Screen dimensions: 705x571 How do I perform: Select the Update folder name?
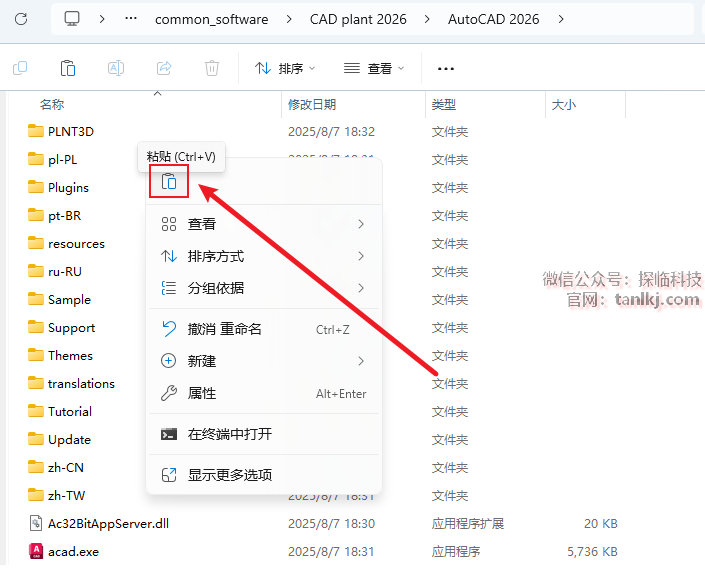(x=69, y=440)
